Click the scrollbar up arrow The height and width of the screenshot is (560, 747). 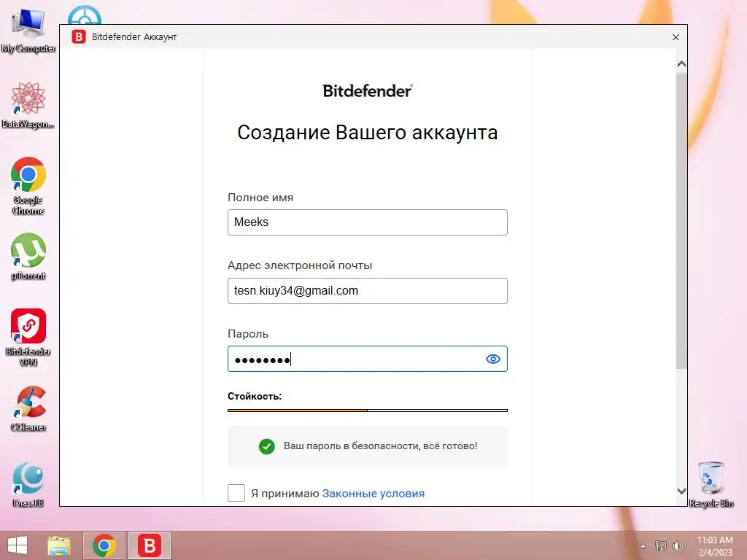click(x=682, y=64)
